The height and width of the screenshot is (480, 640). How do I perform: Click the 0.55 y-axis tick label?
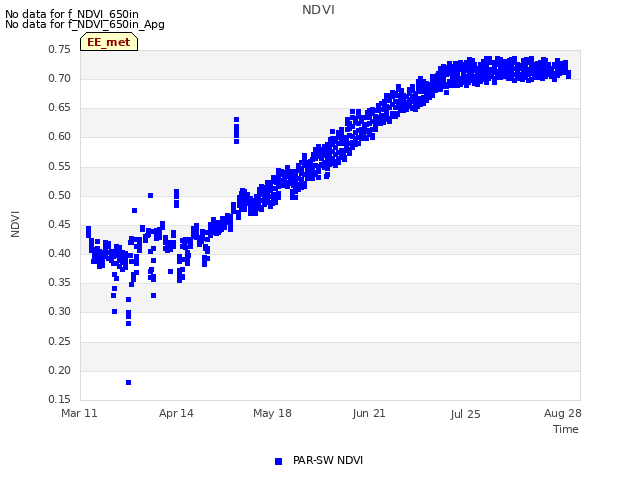click(x=59, y=167)
